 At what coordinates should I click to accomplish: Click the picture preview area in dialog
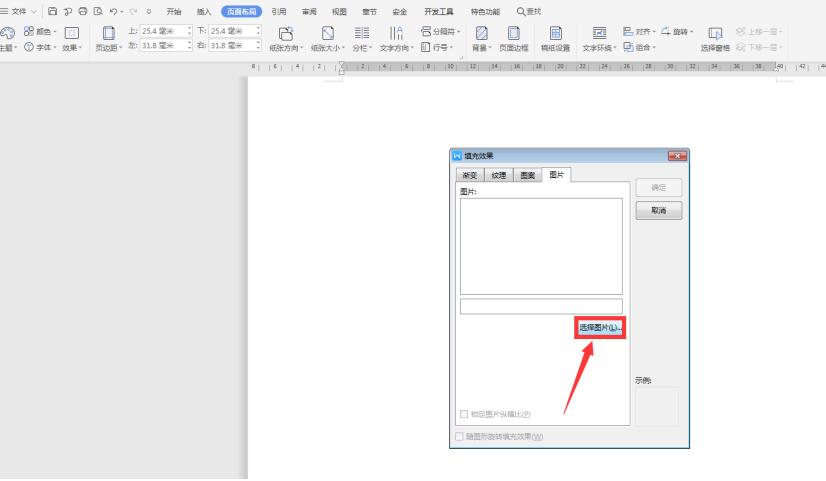[x=541, y=246]
